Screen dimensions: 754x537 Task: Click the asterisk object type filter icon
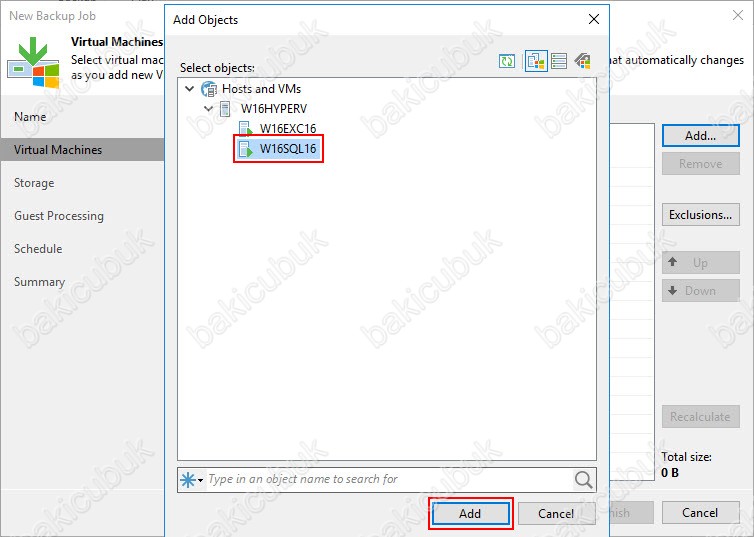click(187, 480)
